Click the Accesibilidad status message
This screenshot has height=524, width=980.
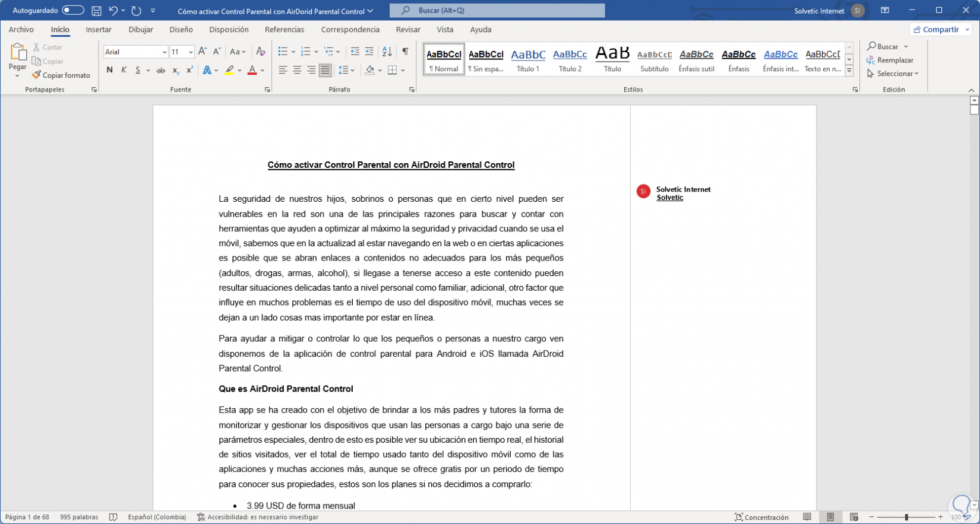coord(258,517)
